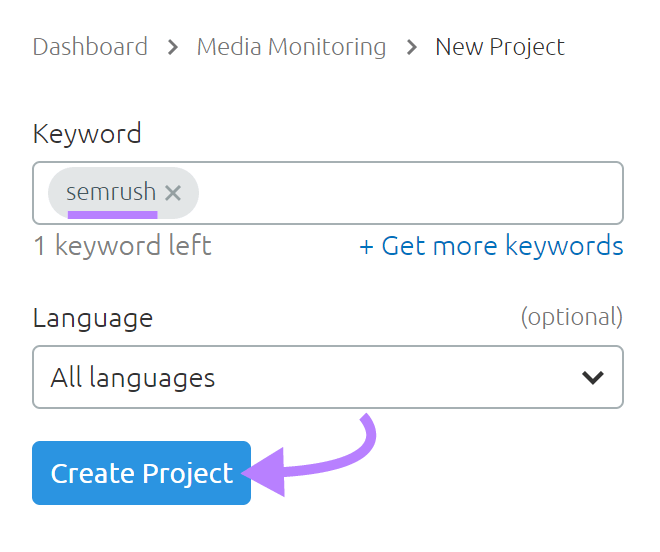Open the All languages dropdown

327,378
